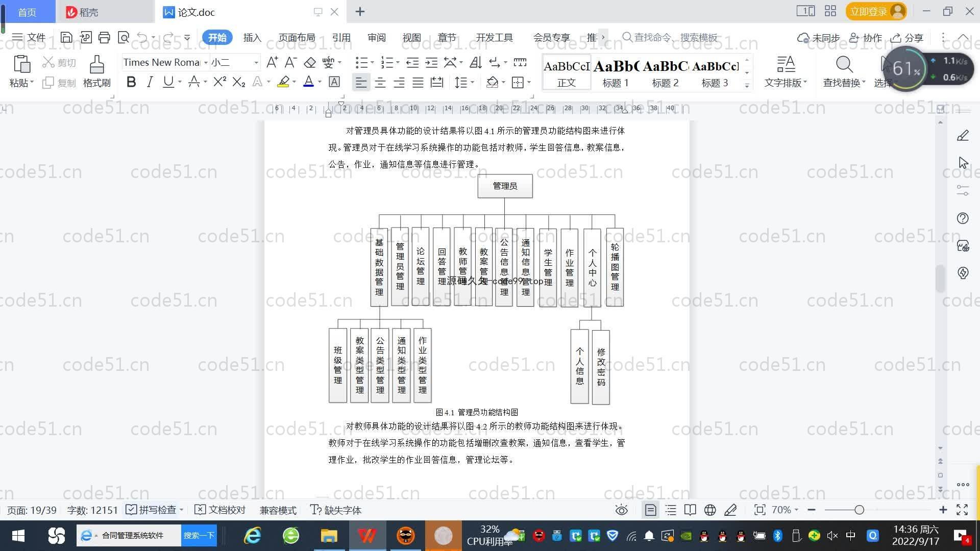Apply bold formatting with B icon
The width and height of the screenshot is (980, 551).
click(131, 82)
